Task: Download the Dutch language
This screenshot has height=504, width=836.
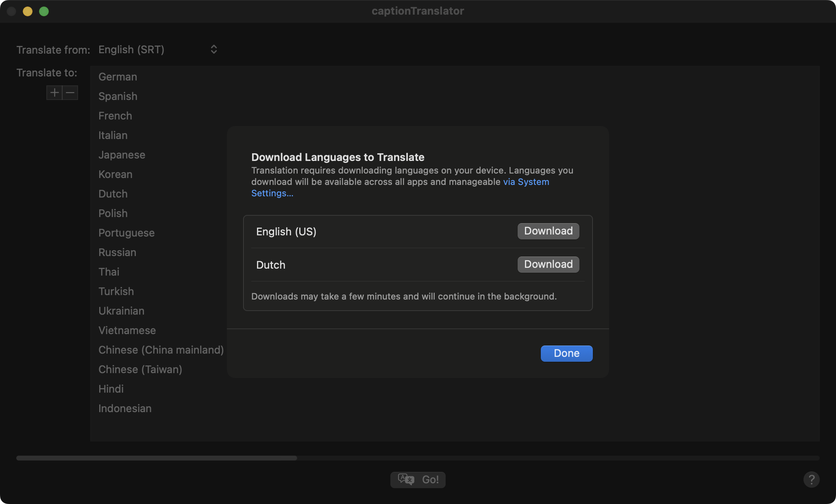Action: [548, 264]
